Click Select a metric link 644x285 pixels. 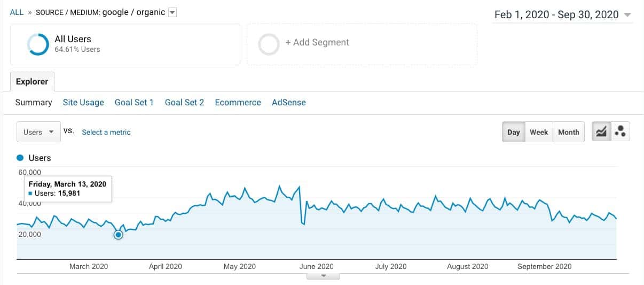106,132
